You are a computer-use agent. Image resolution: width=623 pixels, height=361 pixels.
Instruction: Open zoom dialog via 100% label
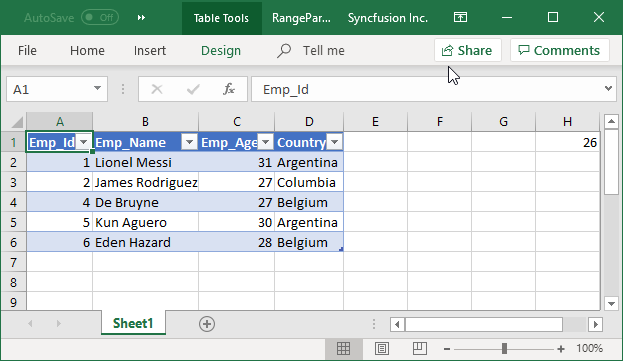[x=590, y=349]
